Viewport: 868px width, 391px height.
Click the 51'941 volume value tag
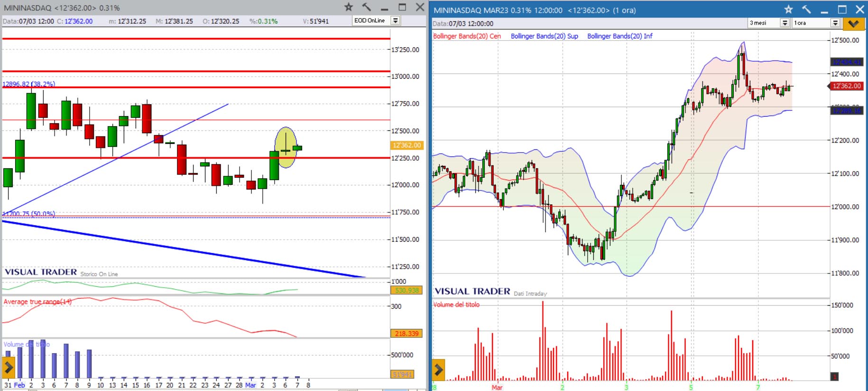[402, 374]
